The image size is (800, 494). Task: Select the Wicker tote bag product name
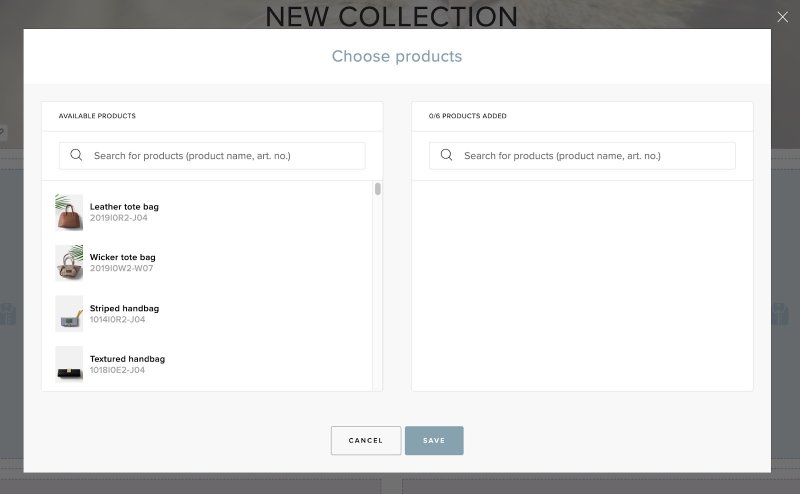[122, 257]
